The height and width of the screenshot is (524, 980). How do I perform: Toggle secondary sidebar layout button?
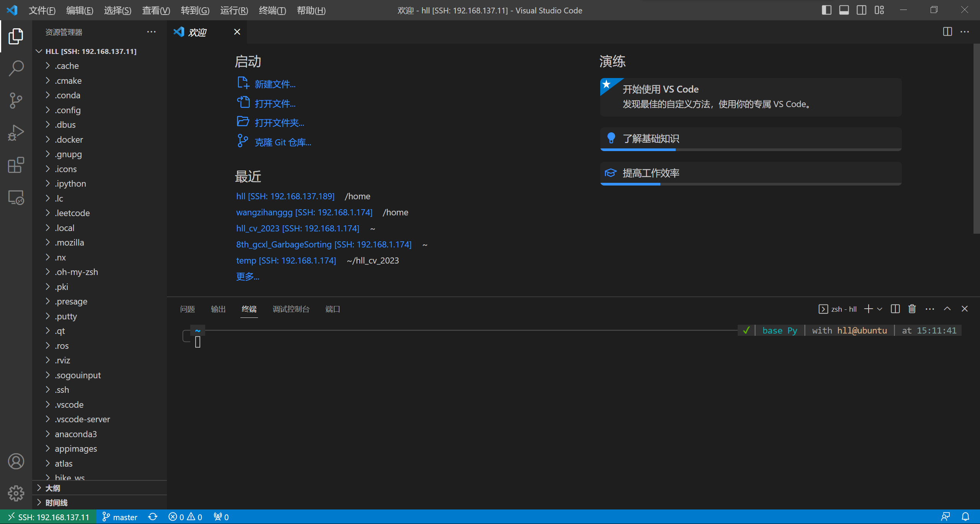(x=861, y=10)
